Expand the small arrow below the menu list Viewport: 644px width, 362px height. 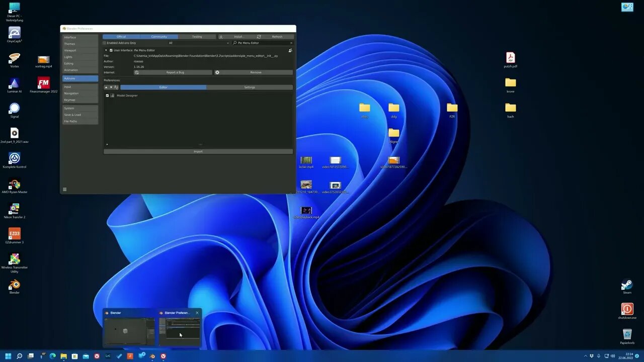pos(107,145)
